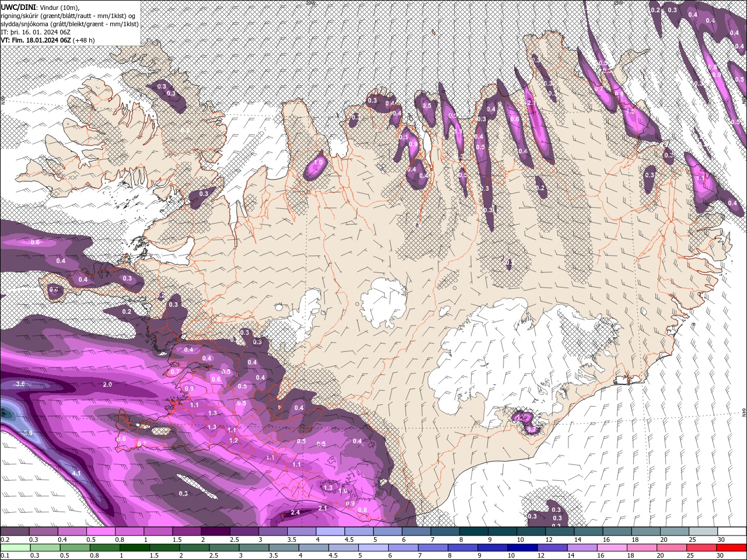This screenshot has height=560, width=747.
Task: Click the 'slydda/snjókoma' legend description line
Action: (69, 23)
